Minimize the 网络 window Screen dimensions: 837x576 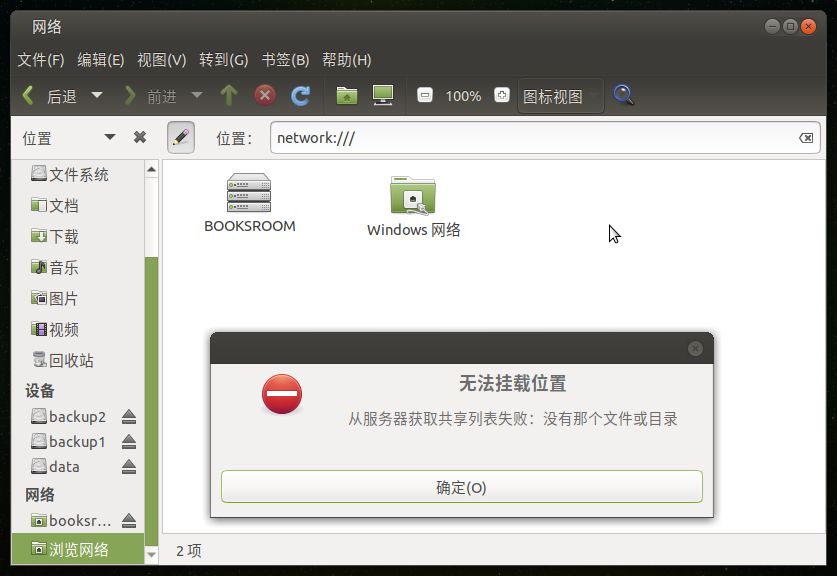(772, 26)
